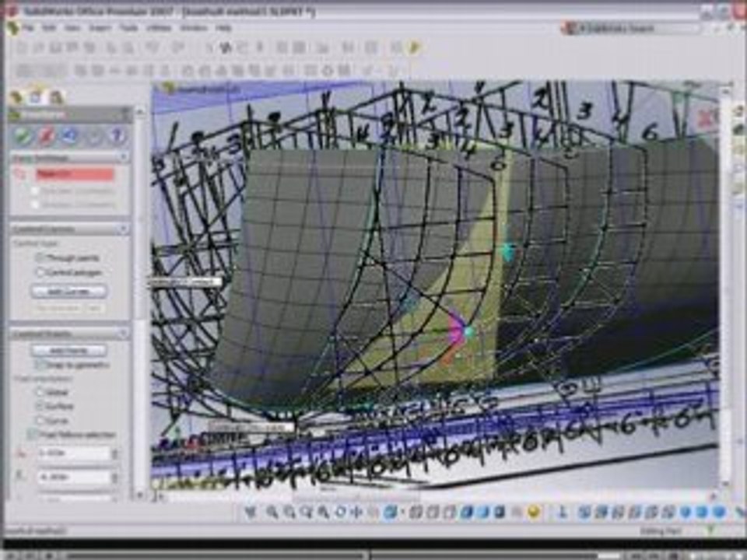Image resolution: width=747 pixels, height=560 pixels.
Task: Click the cyan control point on the surface
Action: coord(508,251)
